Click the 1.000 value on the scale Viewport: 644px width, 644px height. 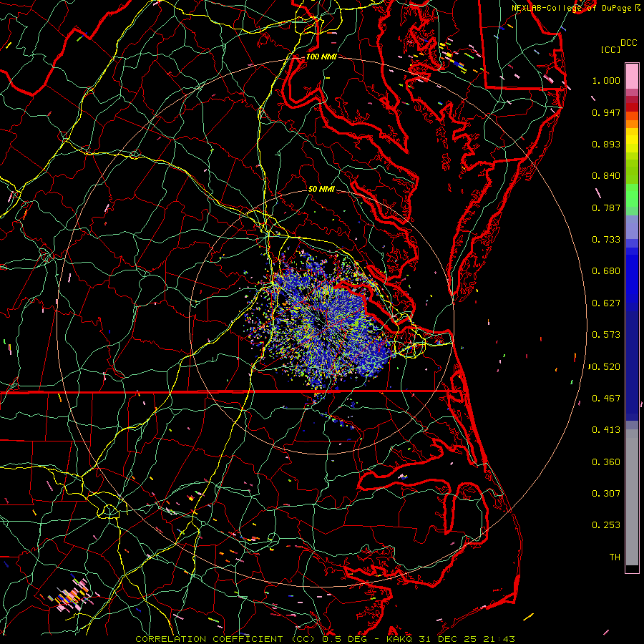click(606, 80)
